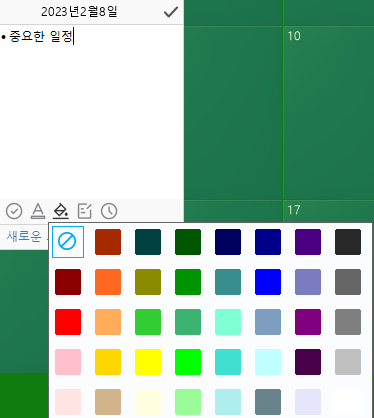Select the slate gray swatch
Screen dimensions: 374x418
pyautogui.click(x=268, y=402)
